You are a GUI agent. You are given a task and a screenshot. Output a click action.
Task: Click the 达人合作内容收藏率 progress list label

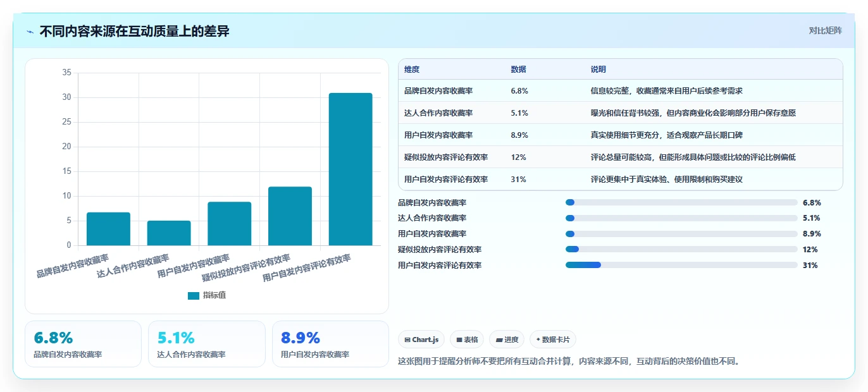click(x=432, y=218)
